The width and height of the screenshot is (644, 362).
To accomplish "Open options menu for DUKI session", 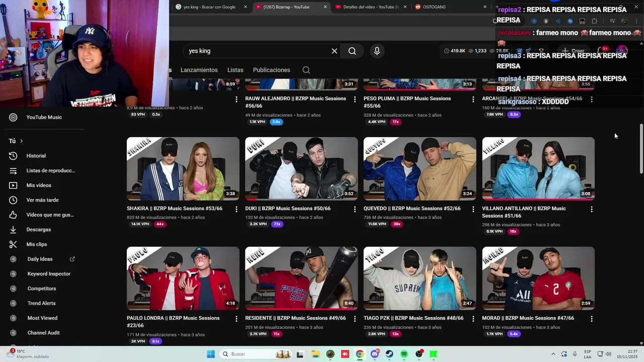I will (x=355, y=209).
